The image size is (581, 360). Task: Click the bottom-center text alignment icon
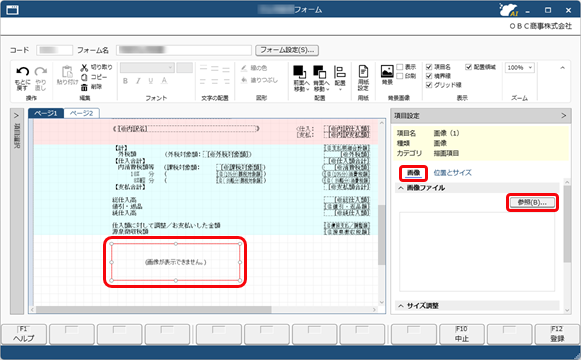point(215,81)
